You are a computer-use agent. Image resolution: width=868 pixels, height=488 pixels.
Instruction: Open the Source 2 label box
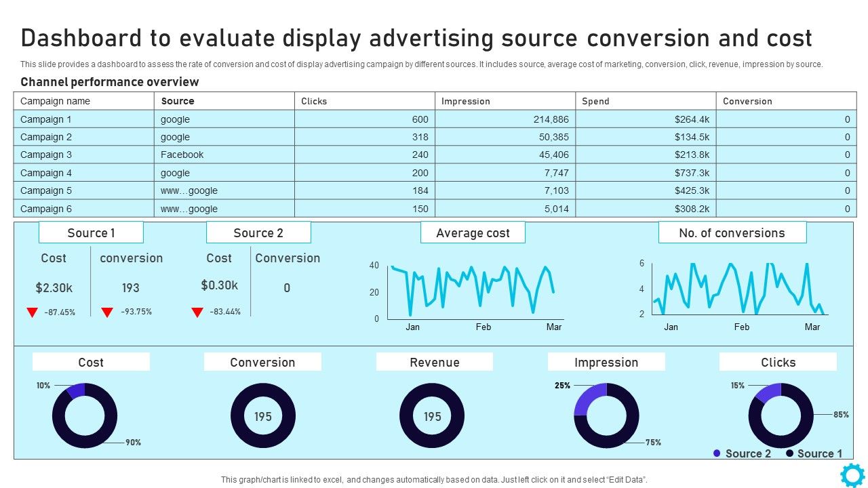[x=258, y=232]
